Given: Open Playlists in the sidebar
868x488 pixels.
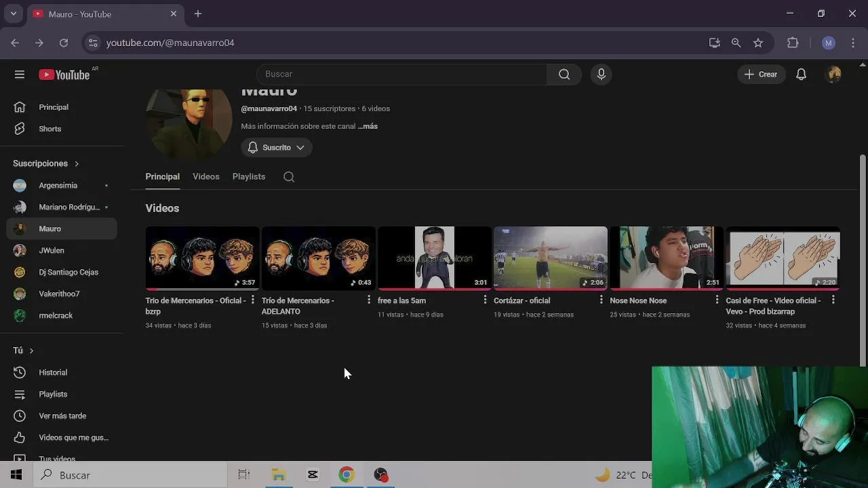Looking at the screenshot, I should point(62,394).
